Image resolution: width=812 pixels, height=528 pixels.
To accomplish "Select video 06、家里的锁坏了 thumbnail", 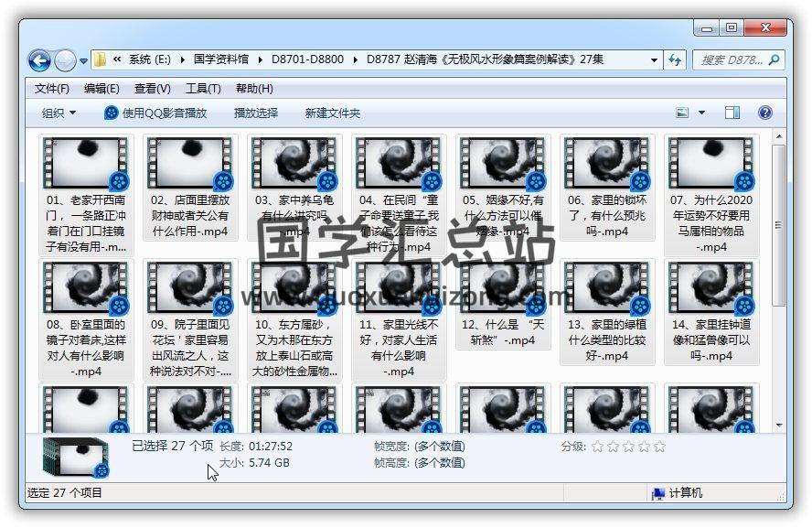I will [x=607, y=163].
